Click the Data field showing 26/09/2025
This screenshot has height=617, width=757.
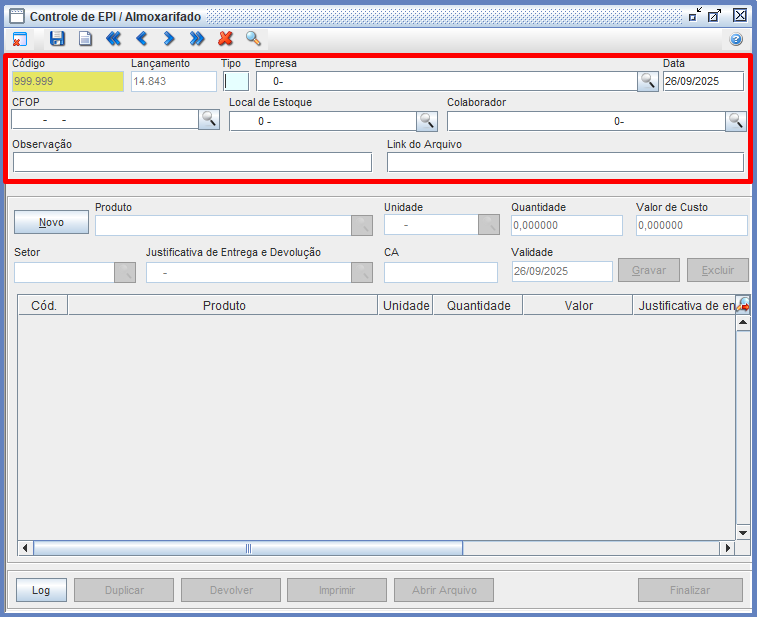click(x=703, y=82)
